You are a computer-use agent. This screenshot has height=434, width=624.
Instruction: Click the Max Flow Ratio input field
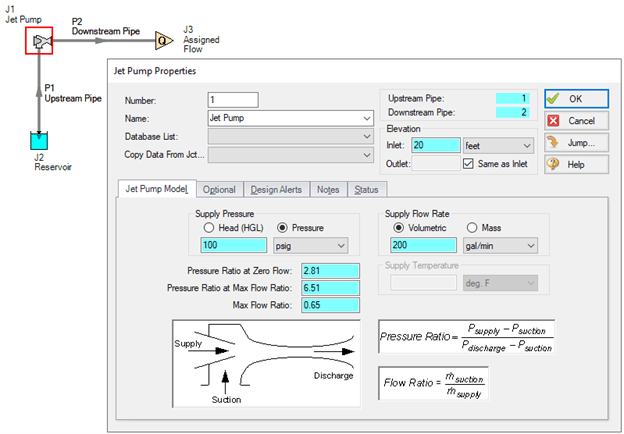tap(330, 304)
